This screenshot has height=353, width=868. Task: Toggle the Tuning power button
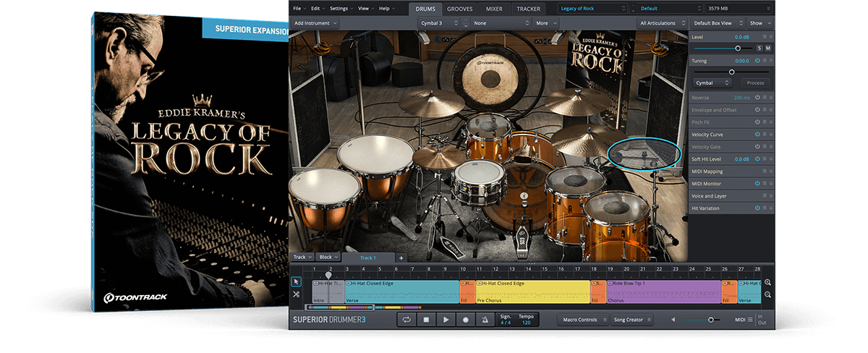click(757, 61)
